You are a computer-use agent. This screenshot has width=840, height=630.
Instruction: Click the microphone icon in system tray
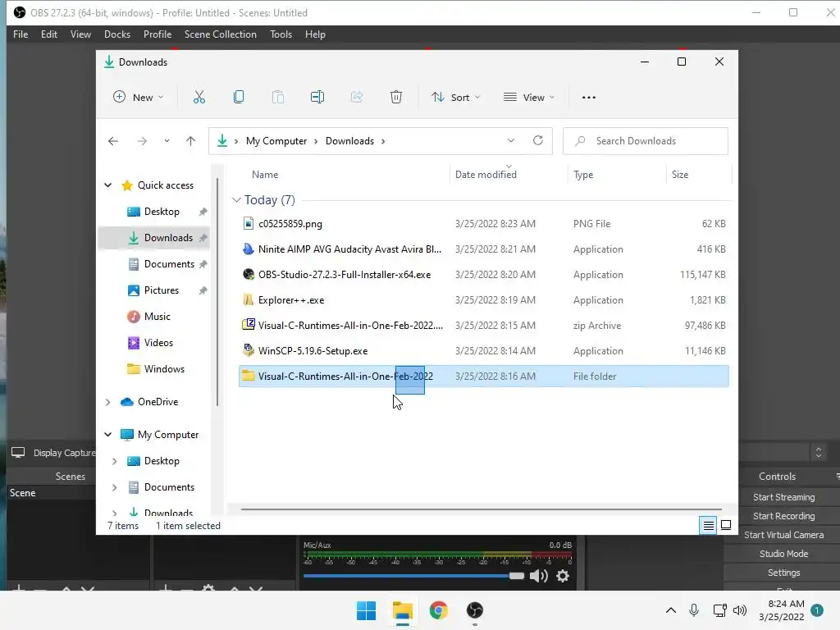(x=694, y=610)
